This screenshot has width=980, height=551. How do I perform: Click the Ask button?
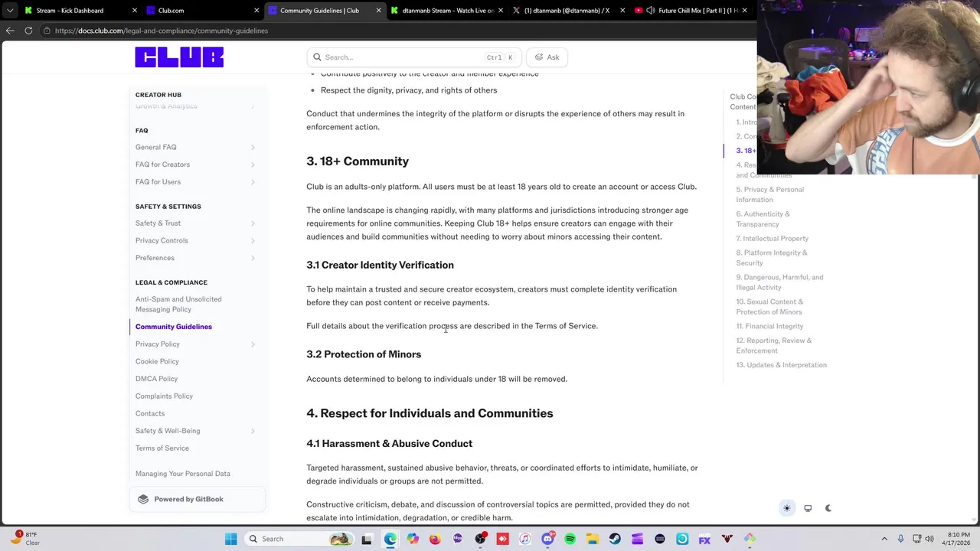click(x=547, y=57)
